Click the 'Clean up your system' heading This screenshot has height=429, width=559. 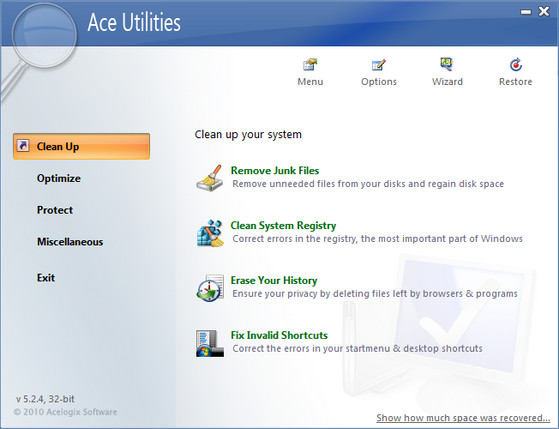[248, 134]
